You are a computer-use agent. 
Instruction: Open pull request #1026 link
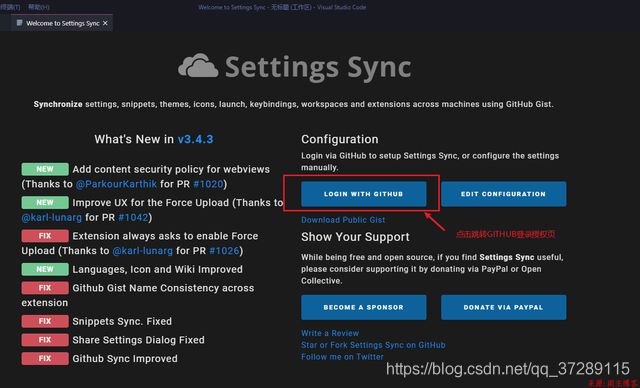click(x=224, y=251)
